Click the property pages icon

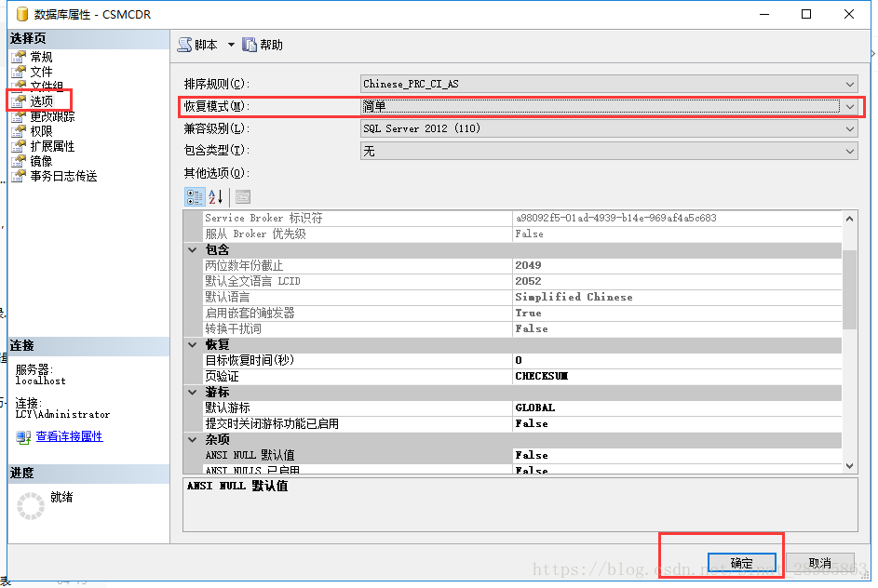coord(243,197)
